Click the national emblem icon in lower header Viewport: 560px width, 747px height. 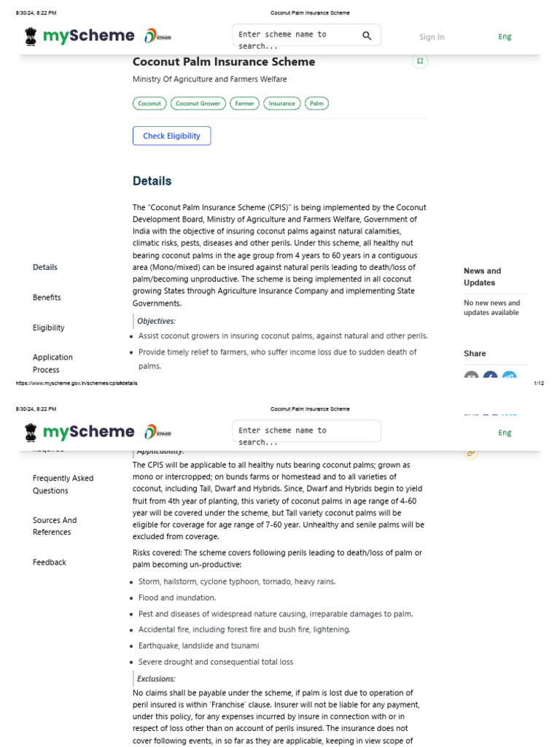[x=31, y=432]
